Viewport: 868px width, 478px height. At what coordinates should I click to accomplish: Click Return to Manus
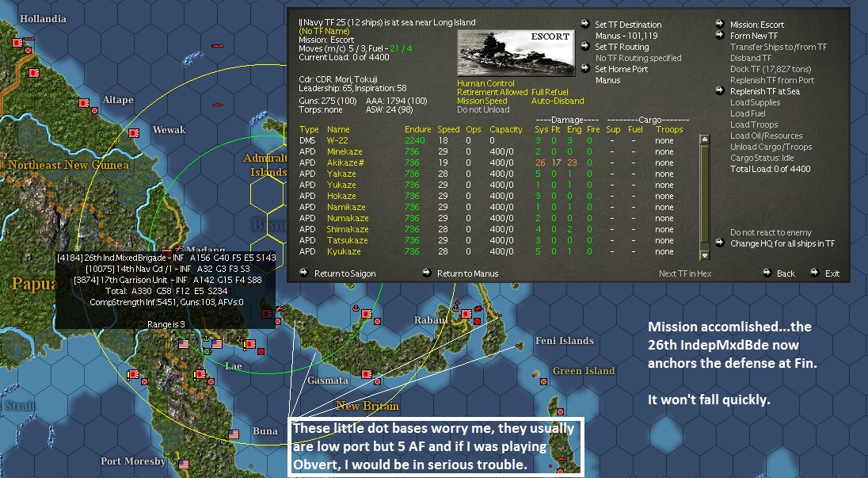tap(468, 273)
